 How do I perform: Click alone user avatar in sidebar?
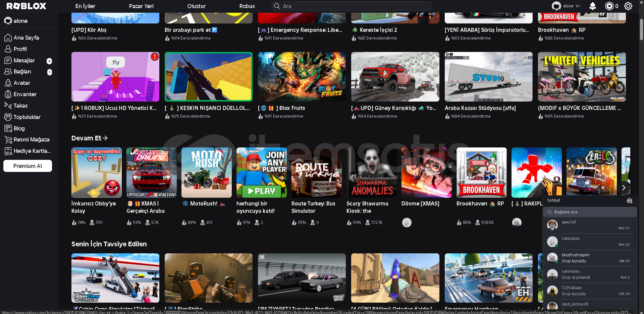pos(8,21)
